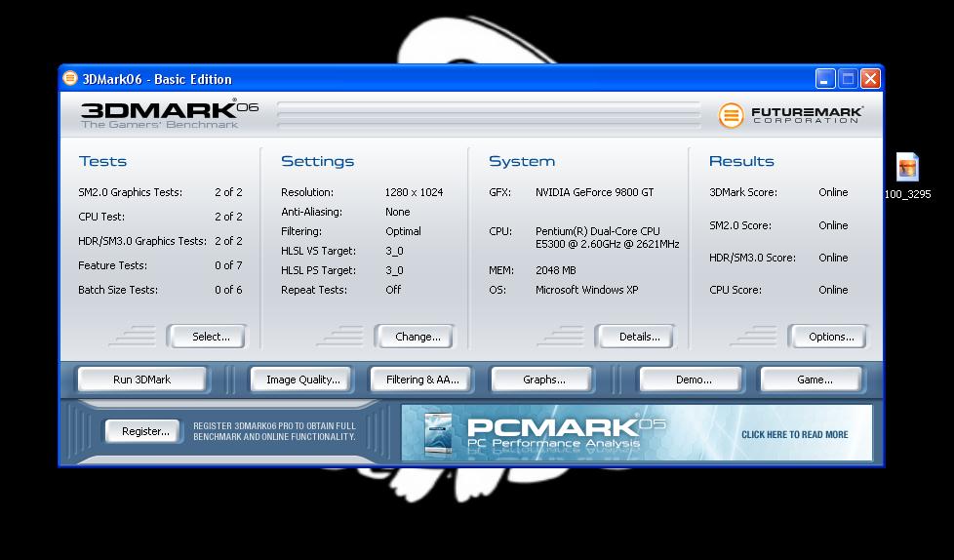The height and width of the screenshot is (560, 954).
Task: Click the PCMark05 box image in the banner
Action: 438,433
